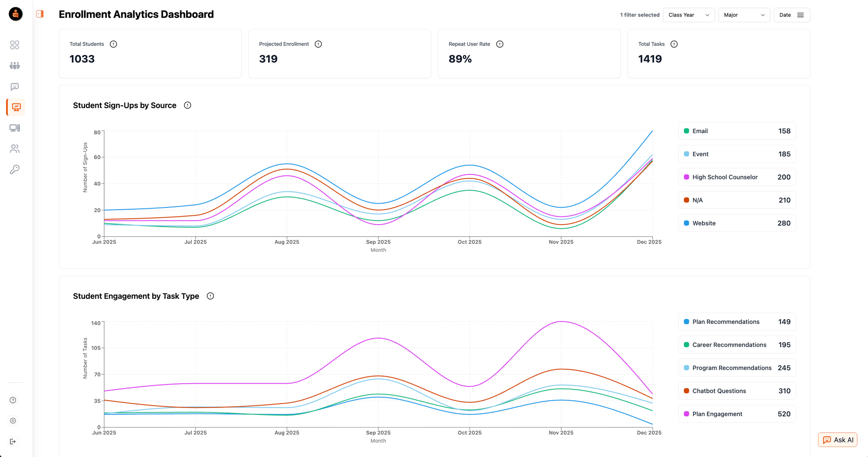Image resolution: width=868 pixels, height=457 pixels.
Task: Click the Ask AI button
Action: coord(837,439)
